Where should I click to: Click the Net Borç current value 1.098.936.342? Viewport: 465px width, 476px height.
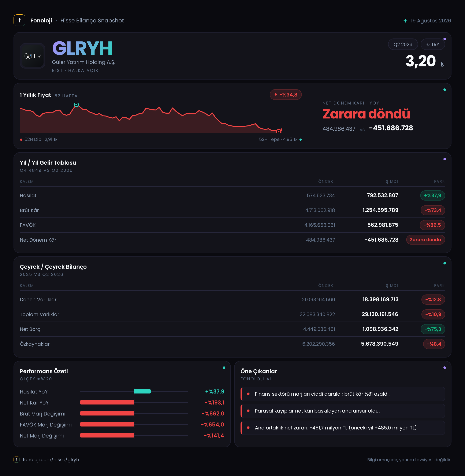tap(380, 329)
